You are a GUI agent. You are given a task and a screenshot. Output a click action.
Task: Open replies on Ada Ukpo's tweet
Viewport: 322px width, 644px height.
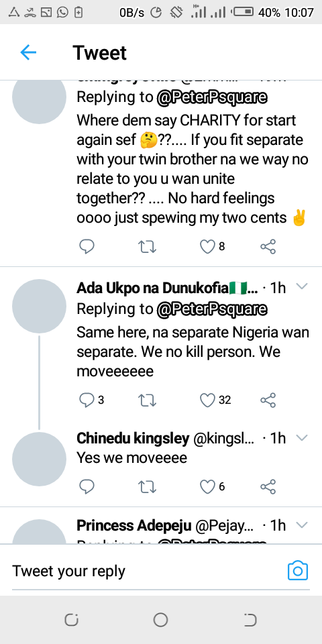pos(87,400)
